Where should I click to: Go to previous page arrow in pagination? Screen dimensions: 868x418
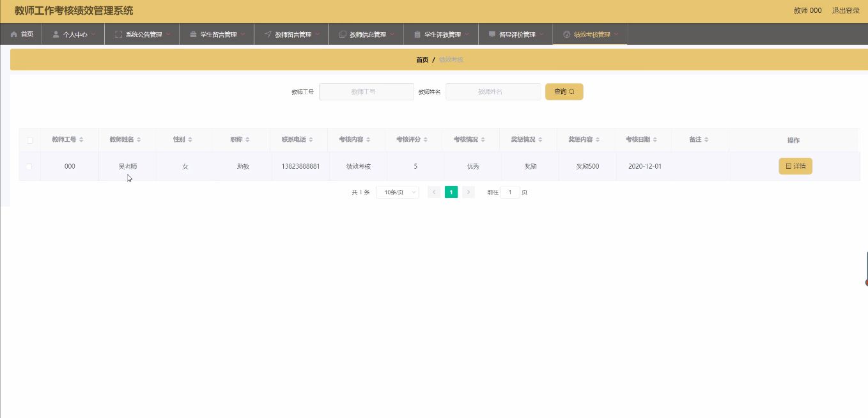point(434,192)
